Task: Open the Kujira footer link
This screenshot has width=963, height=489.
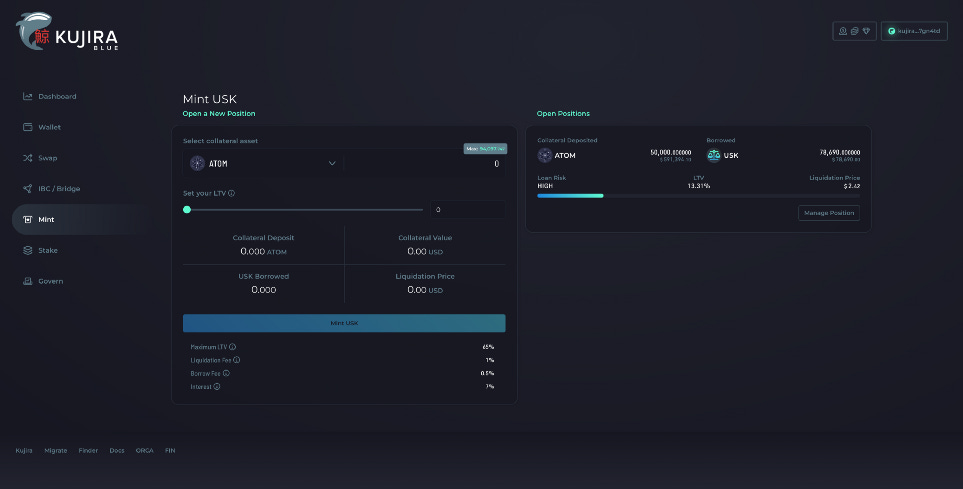Action: [x=24, y=450]
